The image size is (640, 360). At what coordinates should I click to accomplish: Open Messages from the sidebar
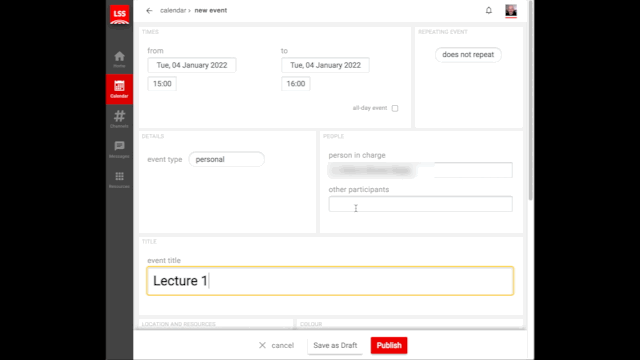119,149
